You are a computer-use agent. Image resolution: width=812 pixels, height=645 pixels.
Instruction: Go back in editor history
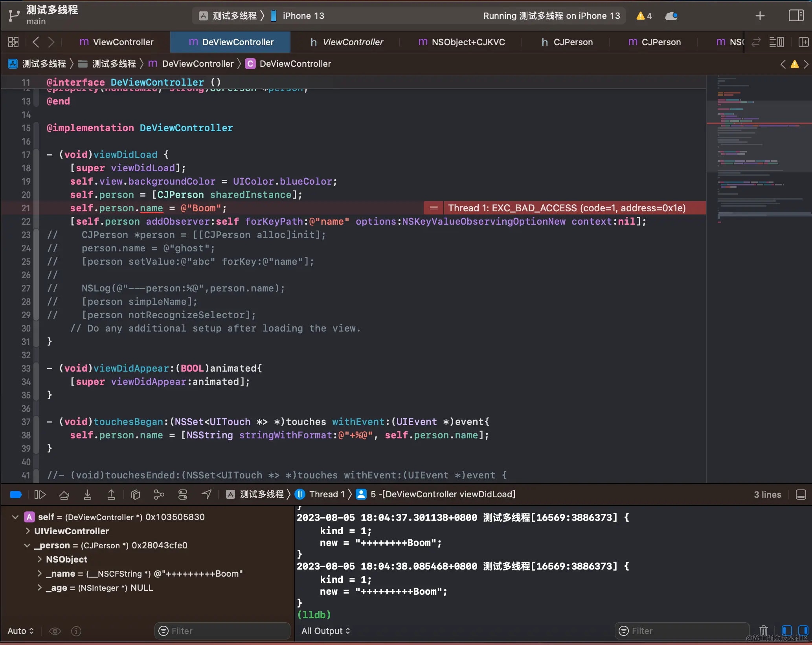[x=36, y=42]
